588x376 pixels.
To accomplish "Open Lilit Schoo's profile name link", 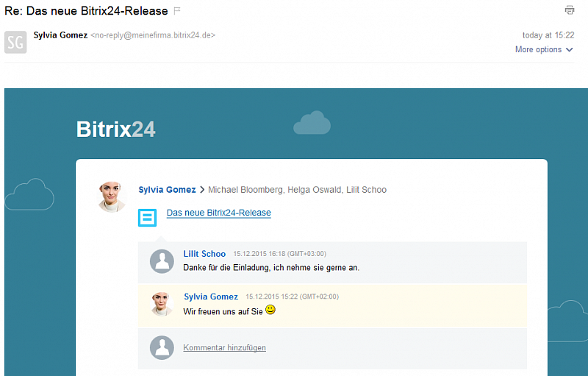I will (204, 254).
